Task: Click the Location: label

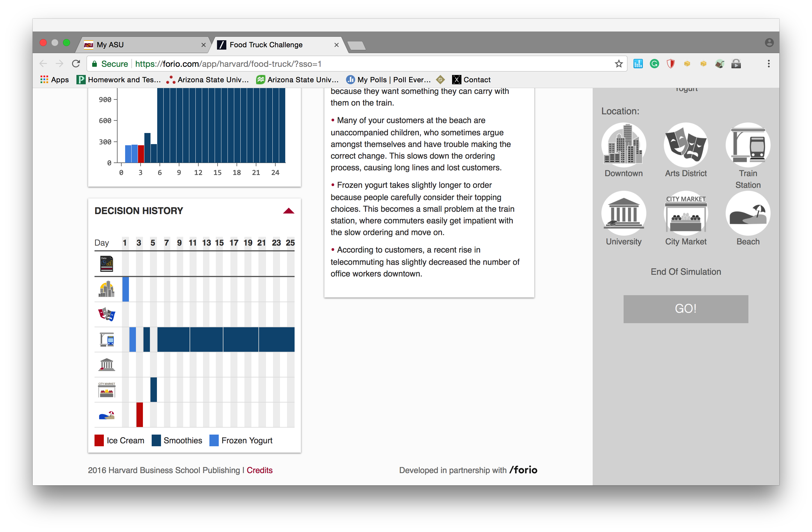Action: [x=620, y=111]
